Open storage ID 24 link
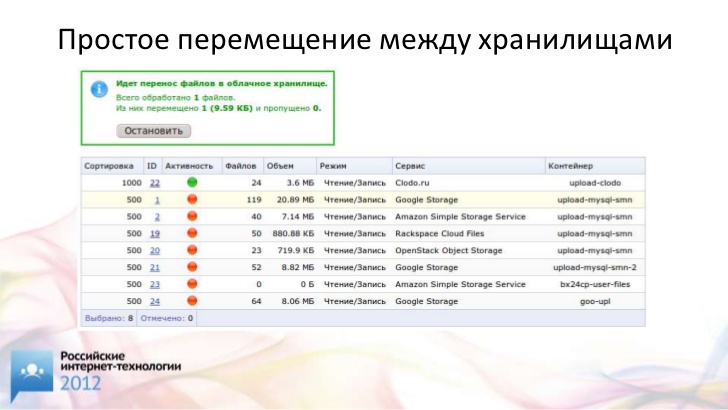The height and width of the screenshot is (410, 728). tap(154, 301)
